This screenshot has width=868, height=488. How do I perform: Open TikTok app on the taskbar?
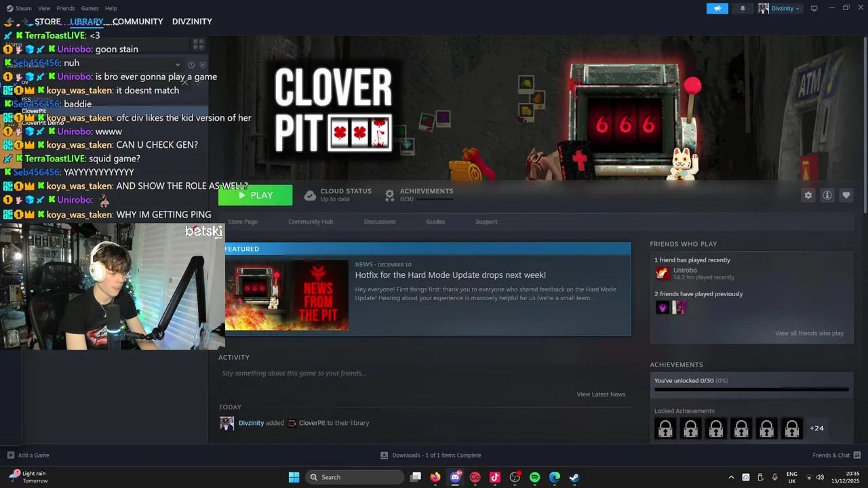pyautogui.click(x=495, y=477)
